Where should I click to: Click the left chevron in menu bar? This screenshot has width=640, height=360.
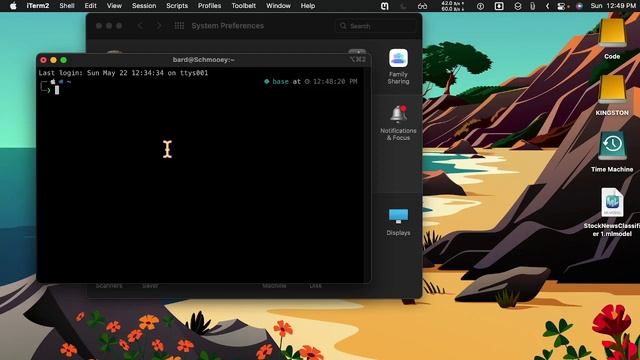(547, 6)
